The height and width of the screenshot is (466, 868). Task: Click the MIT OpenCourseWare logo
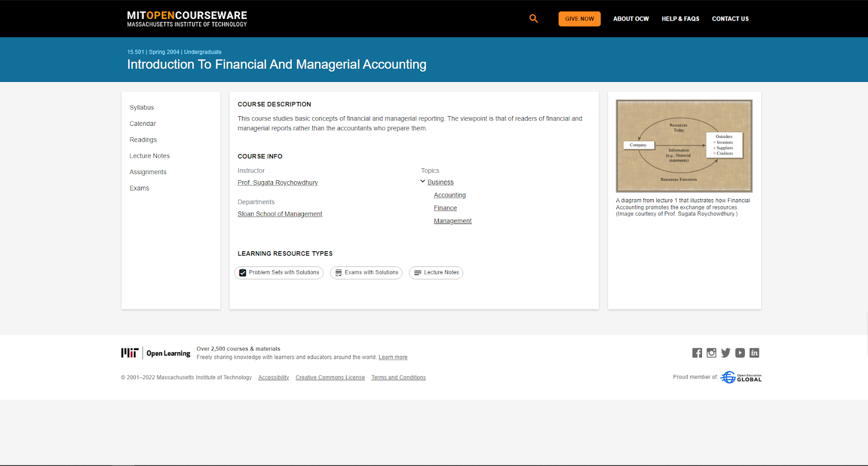click(x=187, y=19)
